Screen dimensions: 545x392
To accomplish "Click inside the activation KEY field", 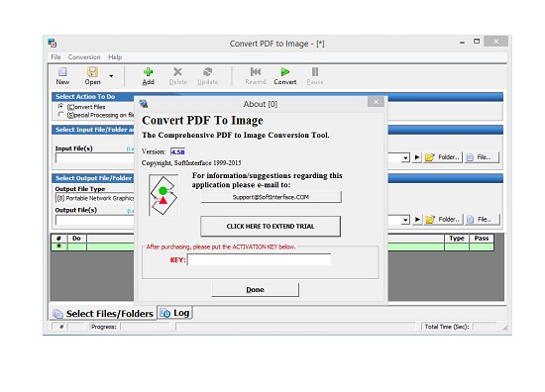I will tap(259, 259).
